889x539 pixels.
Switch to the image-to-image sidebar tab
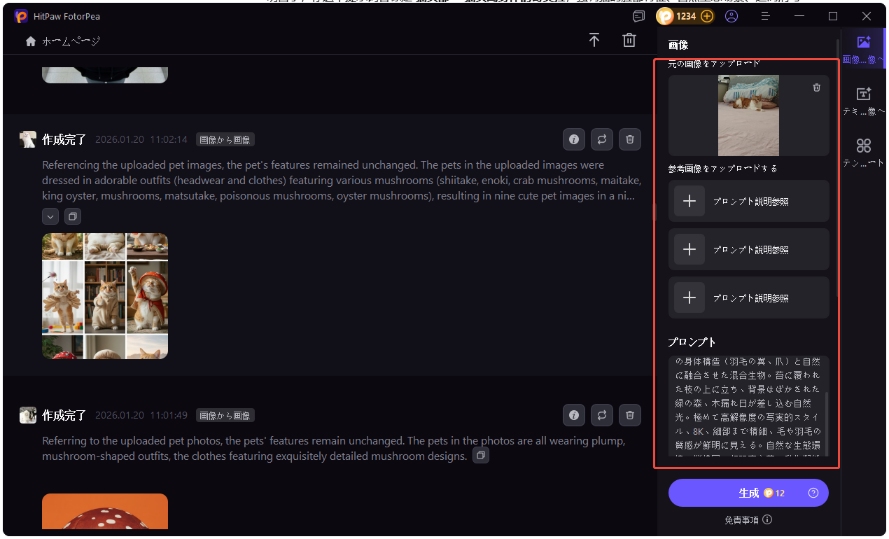tap(863, 48)
